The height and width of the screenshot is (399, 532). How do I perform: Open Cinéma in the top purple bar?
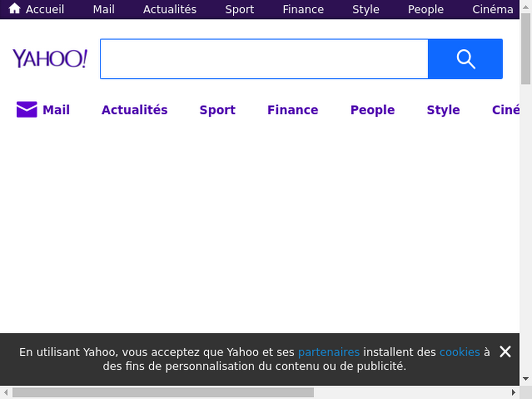point(493,9)
